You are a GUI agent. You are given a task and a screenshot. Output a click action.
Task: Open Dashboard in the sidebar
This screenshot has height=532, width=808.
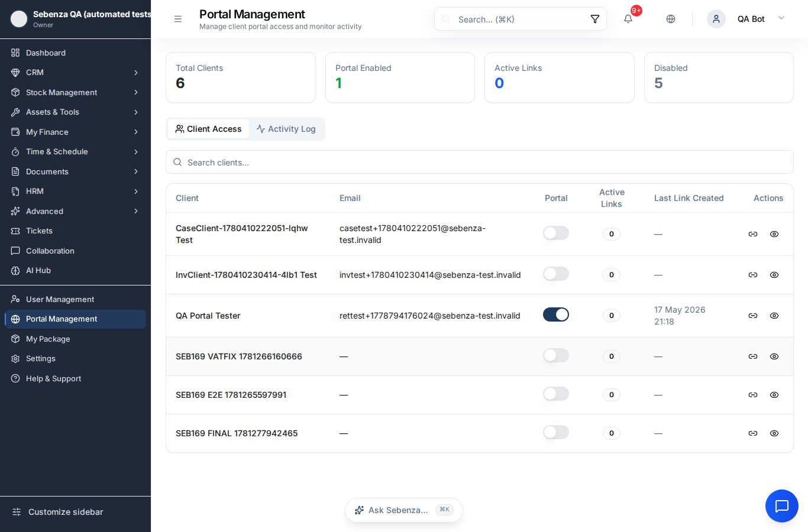(75, 53)
